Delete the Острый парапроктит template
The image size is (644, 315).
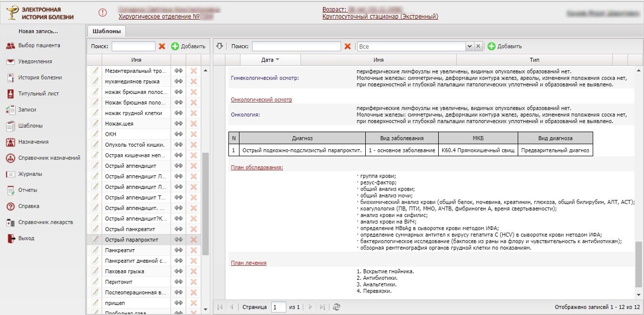click(x=193, y=240)
